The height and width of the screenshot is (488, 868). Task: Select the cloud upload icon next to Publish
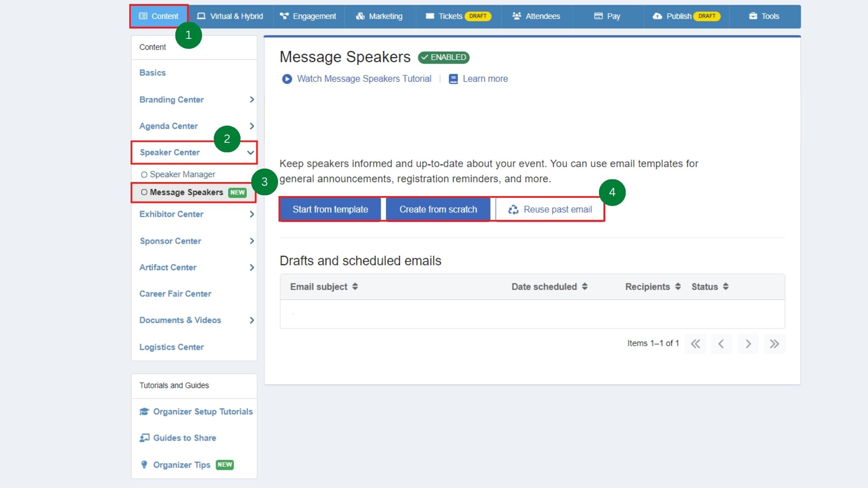(x=656, y=16)
